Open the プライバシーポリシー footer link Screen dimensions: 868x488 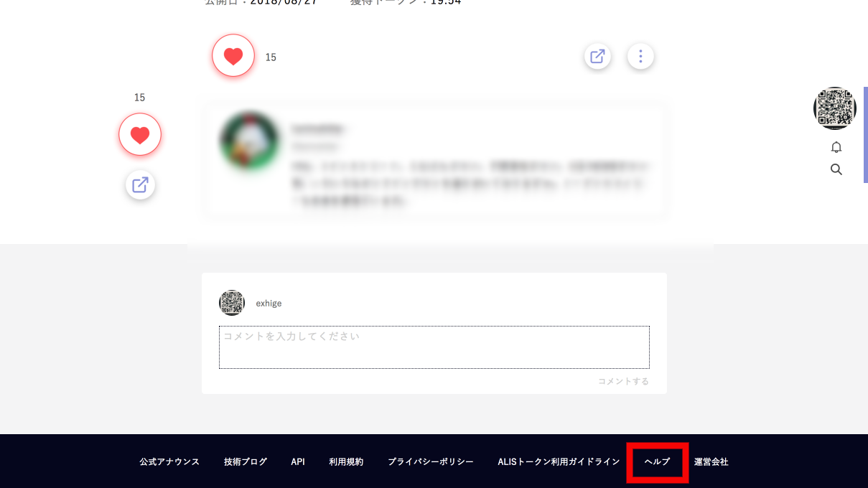tap(431, 462)
